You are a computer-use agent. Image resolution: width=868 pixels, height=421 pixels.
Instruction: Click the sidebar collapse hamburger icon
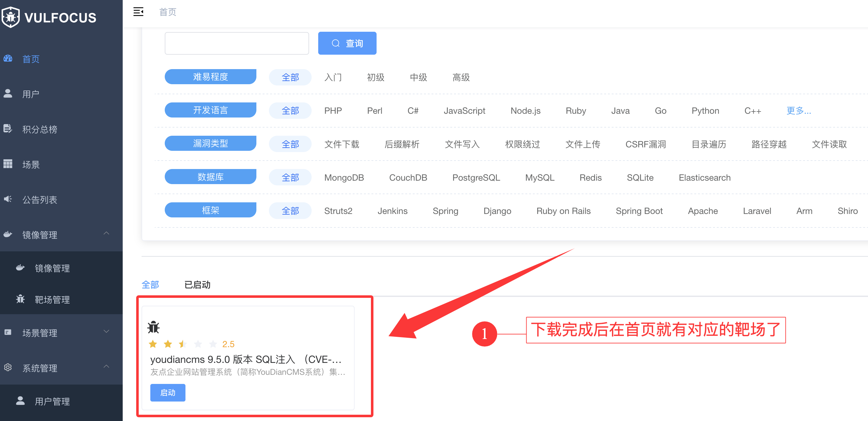[138, 12]
